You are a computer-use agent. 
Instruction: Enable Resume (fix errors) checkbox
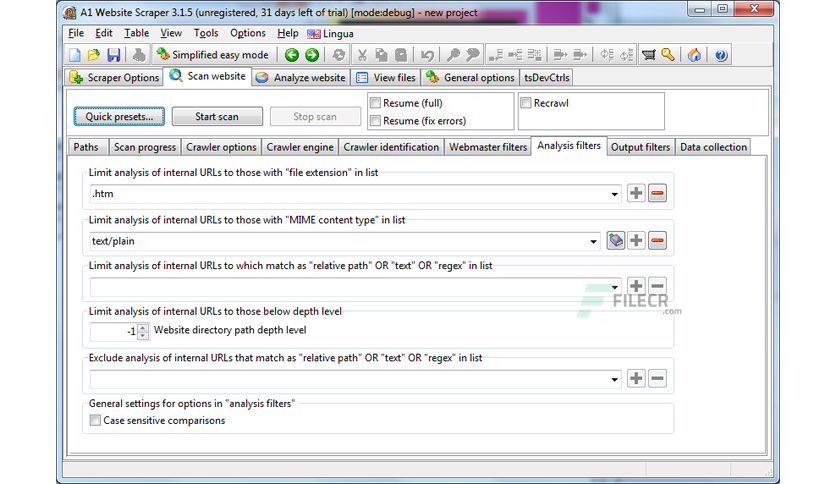[x=375, y=120]
